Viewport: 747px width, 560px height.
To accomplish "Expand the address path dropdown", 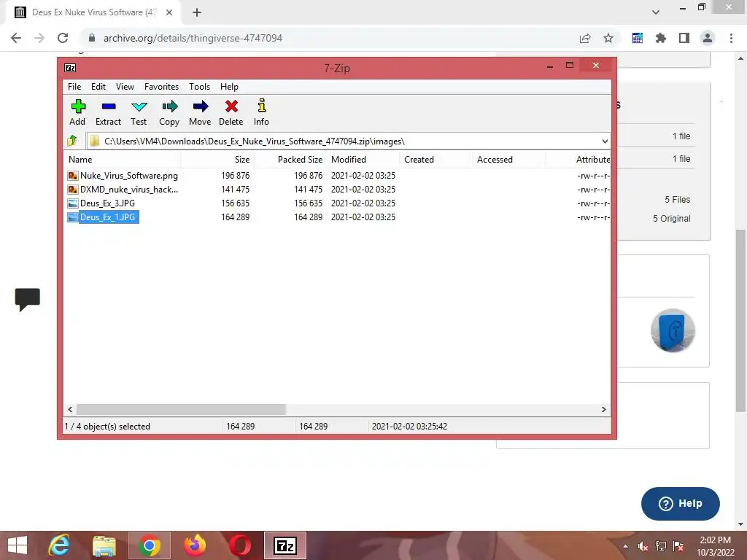I will click(x=605, y=141).
